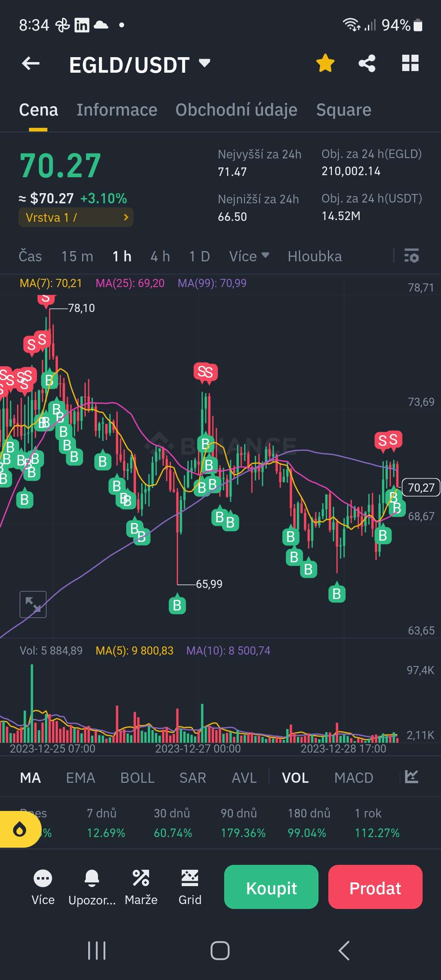Expand chart to fullscreen
The height and width of the screenshot is (980, 441).
(x=33, y=604)
